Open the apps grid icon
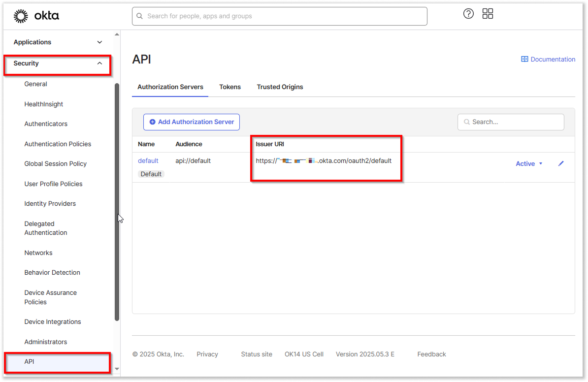Viewport: 588px width, 382px height. 488,14
